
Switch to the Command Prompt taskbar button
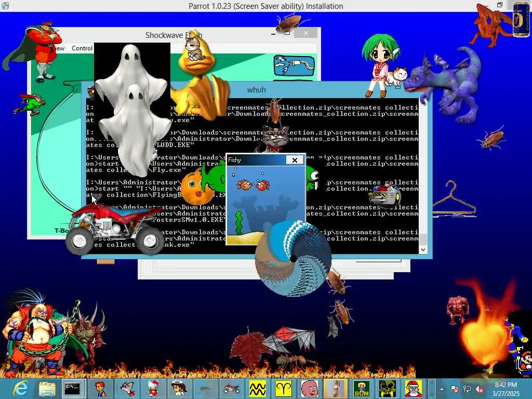tap(73, 389)
